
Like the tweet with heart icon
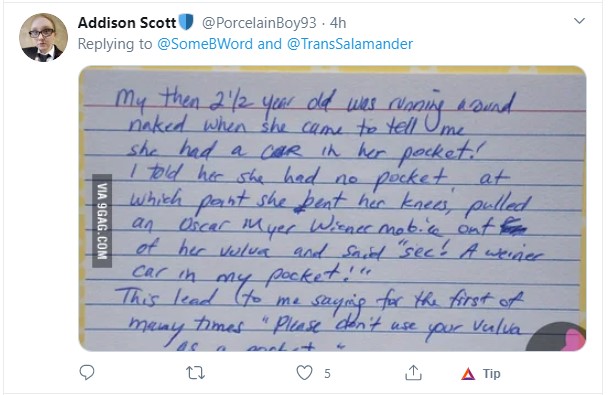304,373
